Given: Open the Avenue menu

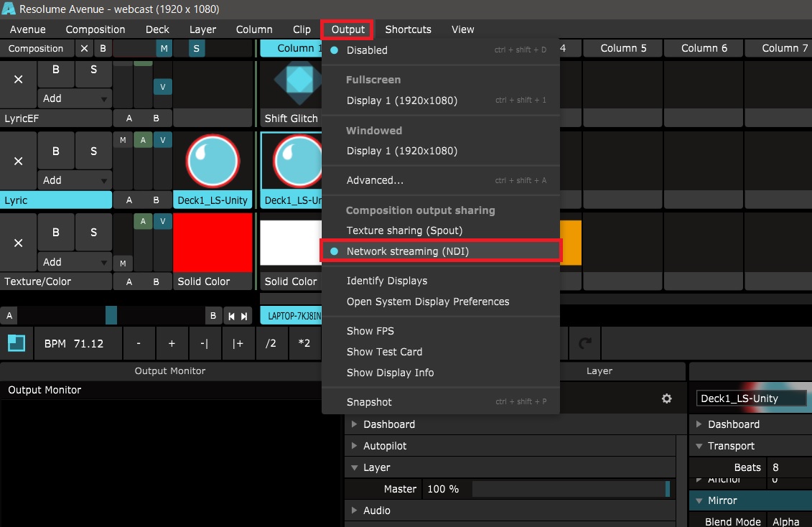Looking at the screenshot, I should (27, 29).
